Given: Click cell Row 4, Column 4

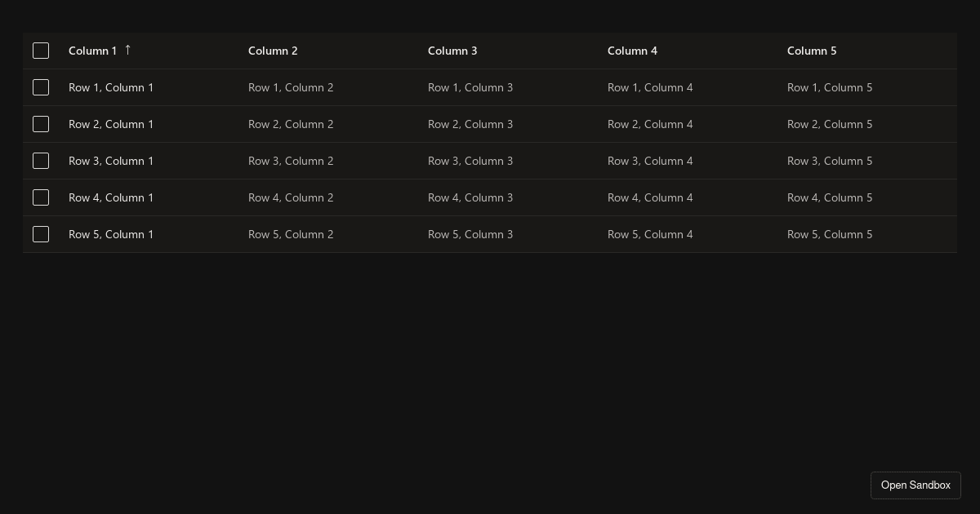Looking at the screenshot, I should click(650, 197).
